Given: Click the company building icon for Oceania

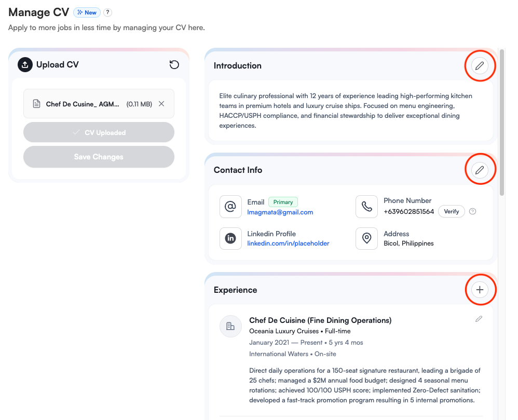Looking at the screenshot, I should pos(230,326).
